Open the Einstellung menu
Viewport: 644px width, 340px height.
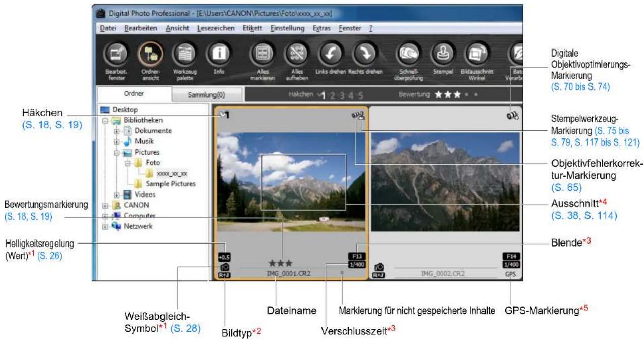287,28
